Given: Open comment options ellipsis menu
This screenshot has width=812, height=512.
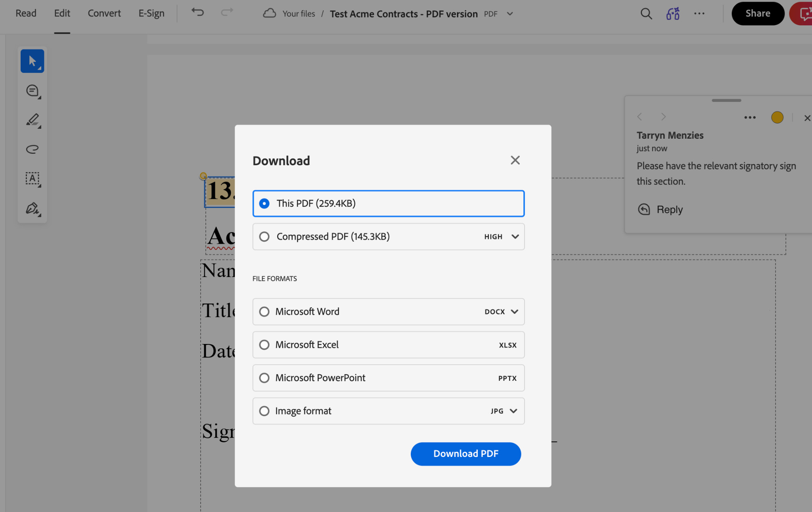Looking at the screenshot, I should click(750, 117).
